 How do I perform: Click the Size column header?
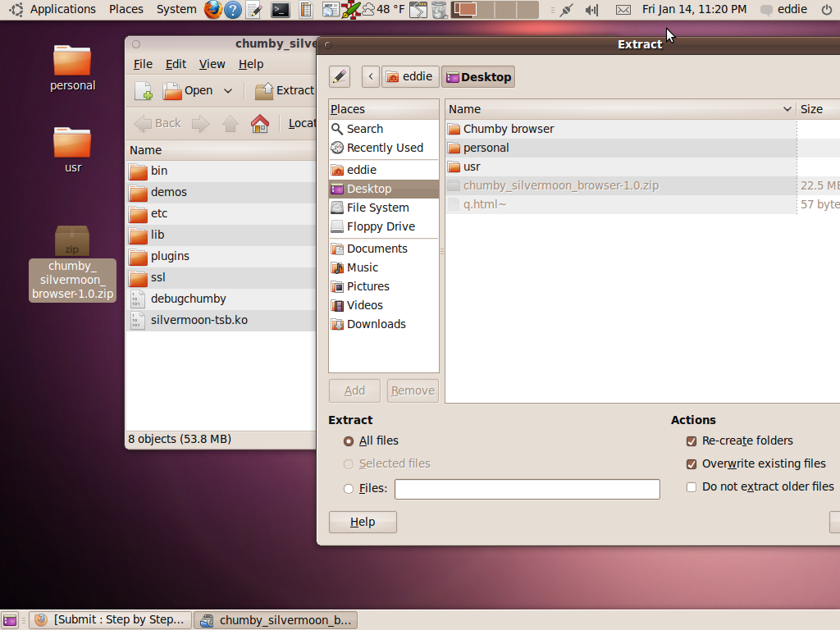click(x=818, y=109)
